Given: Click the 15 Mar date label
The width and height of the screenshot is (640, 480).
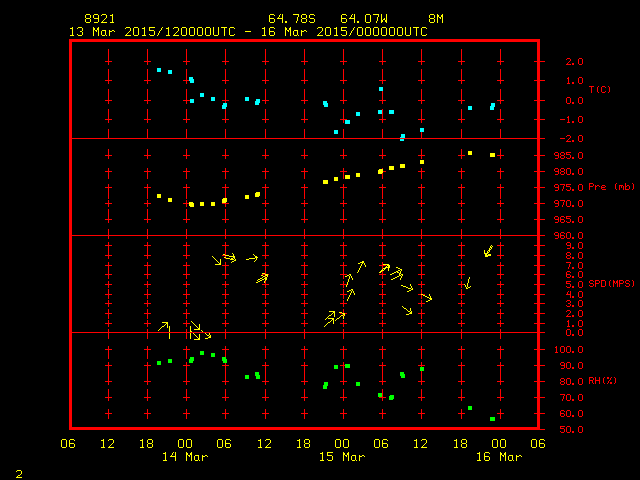Looking at the screenshot, I should [x=342, y=457].
